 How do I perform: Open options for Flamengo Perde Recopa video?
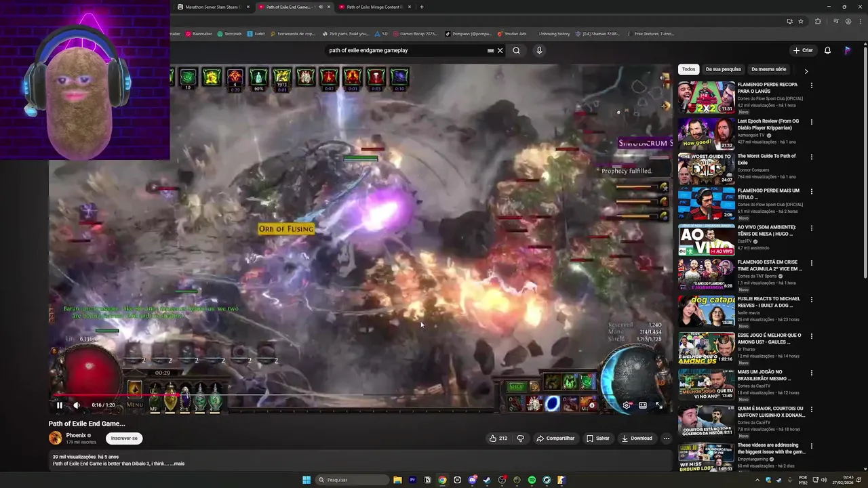[x=812, y=85]
